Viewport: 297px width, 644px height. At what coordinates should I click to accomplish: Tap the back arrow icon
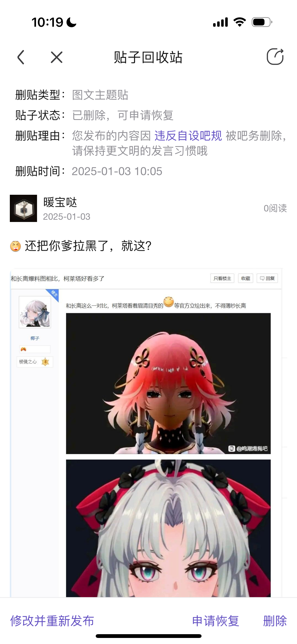click(x=21, y=57)
